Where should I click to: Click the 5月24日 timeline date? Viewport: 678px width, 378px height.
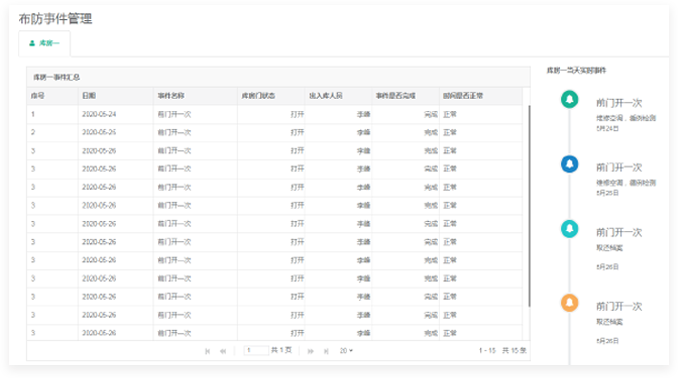tap(607, 128)
